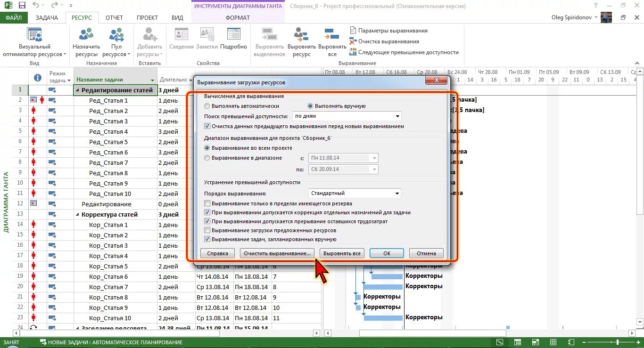Switch to task usage view in status bar

click(x=518, y=342)
